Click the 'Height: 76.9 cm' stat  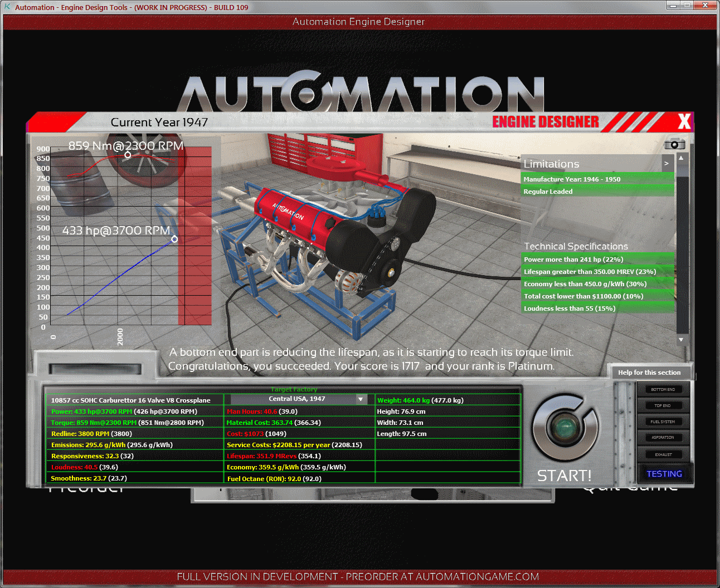[x=448, y=411]
